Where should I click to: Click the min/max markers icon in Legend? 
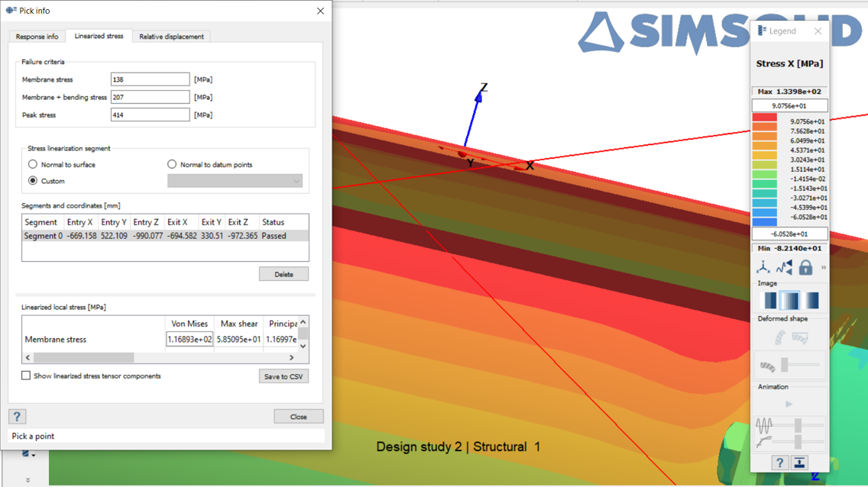point(784,267)
